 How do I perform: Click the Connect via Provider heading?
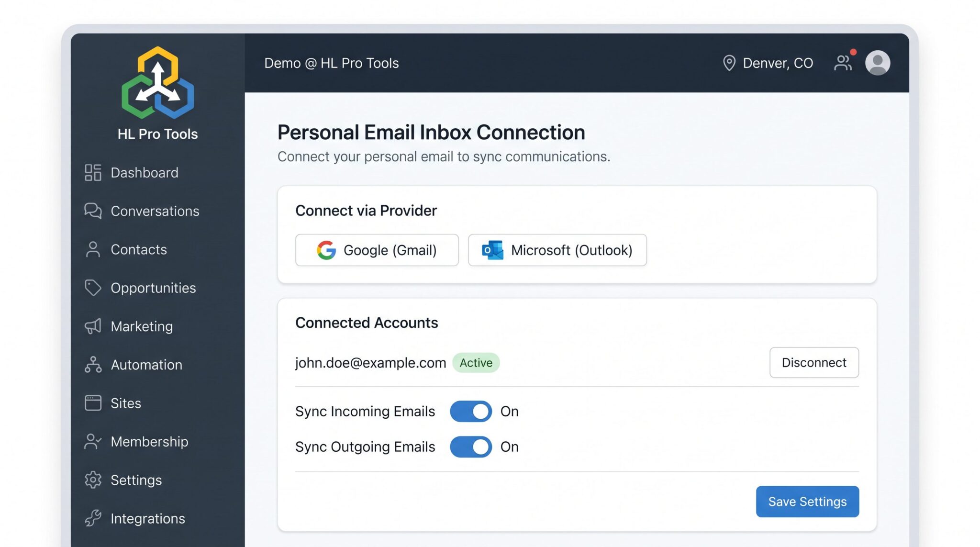pos(366,211)
